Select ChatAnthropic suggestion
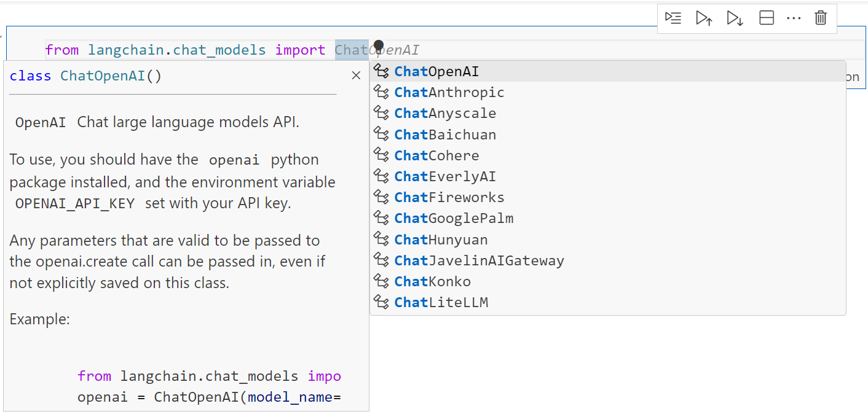The width and height of the screenshot is (868, 414). pos(607,92)
